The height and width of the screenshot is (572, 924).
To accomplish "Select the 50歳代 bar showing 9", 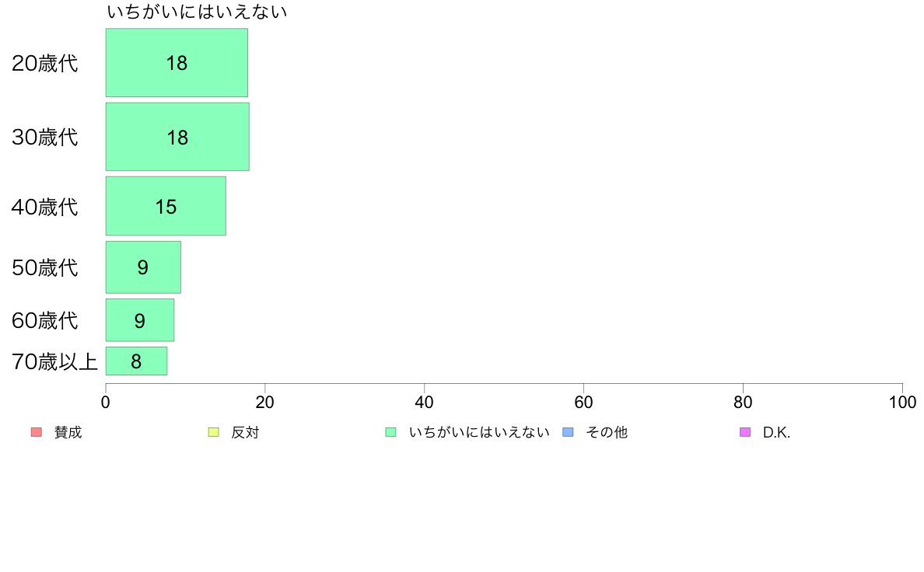I will tap(143, 267).
